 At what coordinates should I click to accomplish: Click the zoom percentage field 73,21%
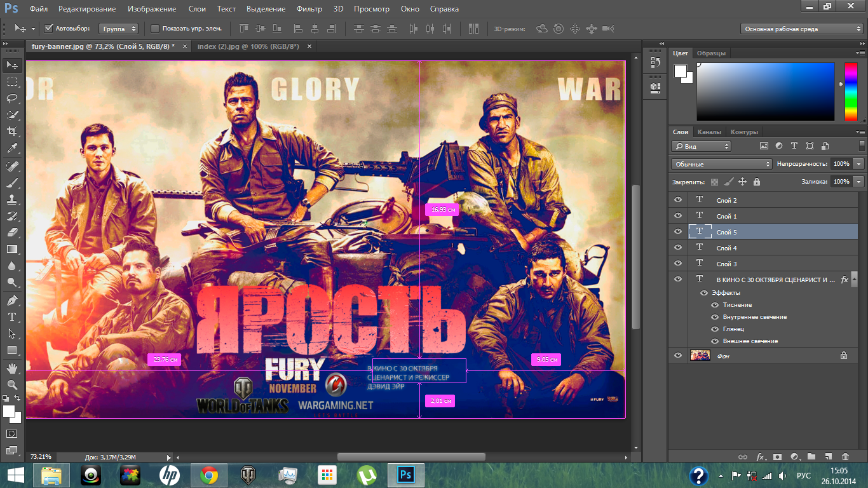(x=41, y=457)
